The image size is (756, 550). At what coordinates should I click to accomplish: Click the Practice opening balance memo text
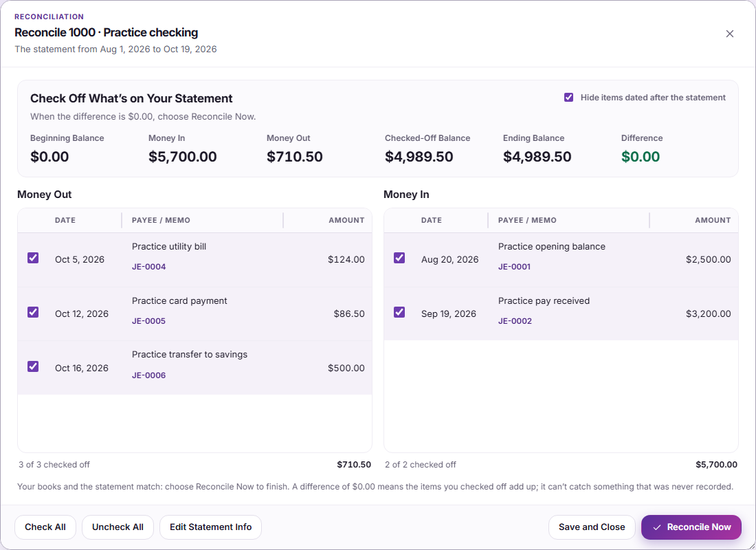click(552, 247)
